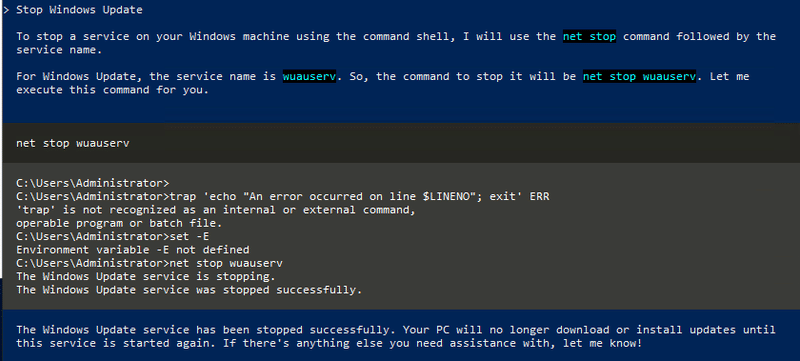
Task: Click the 'net stop wuauserv' line in output
Action: pos(149,264)
